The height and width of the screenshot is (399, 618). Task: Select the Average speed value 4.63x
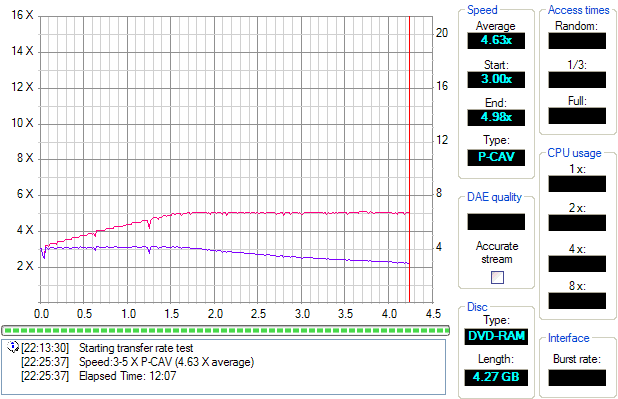tap(496, 40)
